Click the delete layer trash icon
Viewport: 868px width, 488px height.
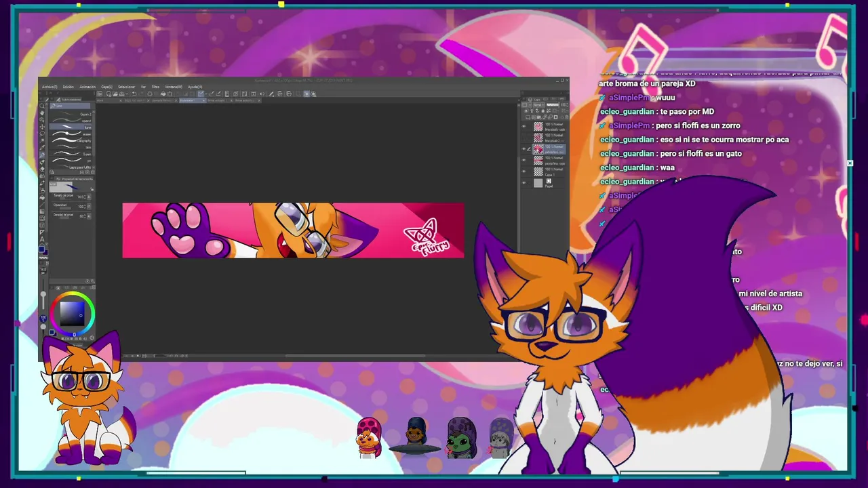tap(567, 117)
